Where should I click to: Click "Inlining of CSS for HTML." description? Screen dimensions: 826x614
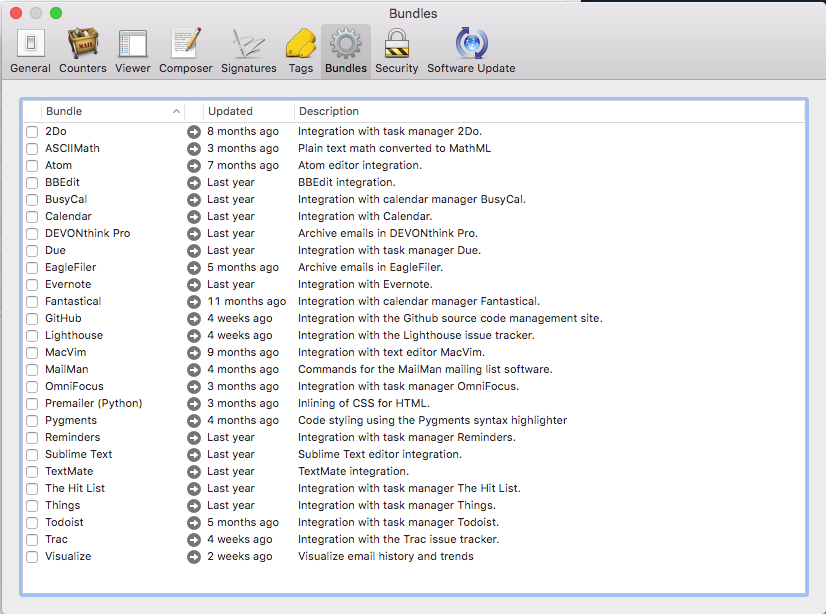364,403
